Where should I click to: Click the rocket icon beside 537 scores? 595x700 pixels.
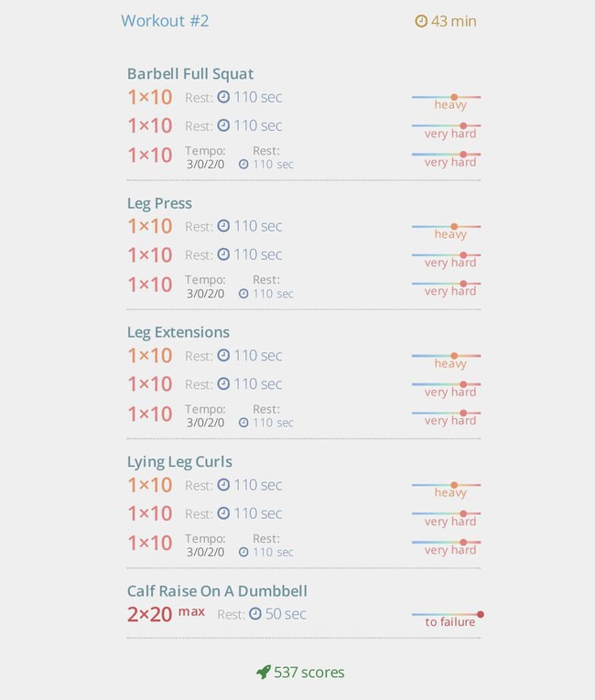[264, 672]
